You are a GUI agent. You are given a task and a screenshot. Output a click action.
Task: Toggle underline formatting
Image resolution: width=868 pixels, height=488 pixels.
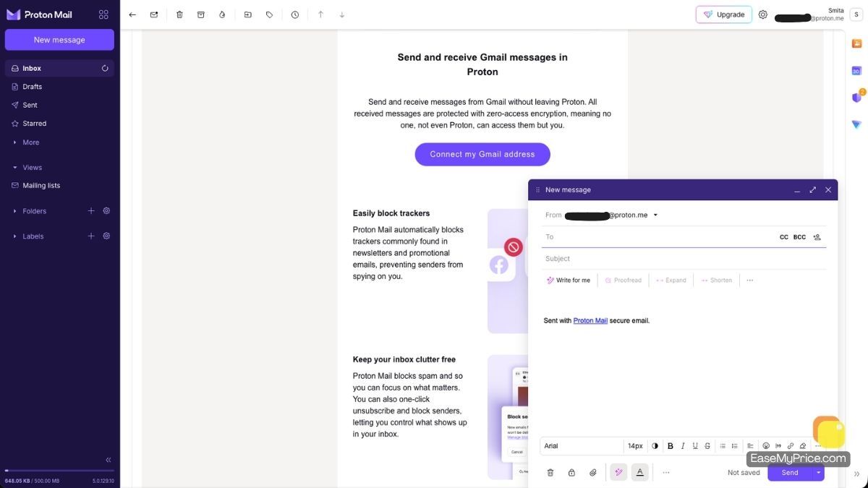tap(695, 446)
